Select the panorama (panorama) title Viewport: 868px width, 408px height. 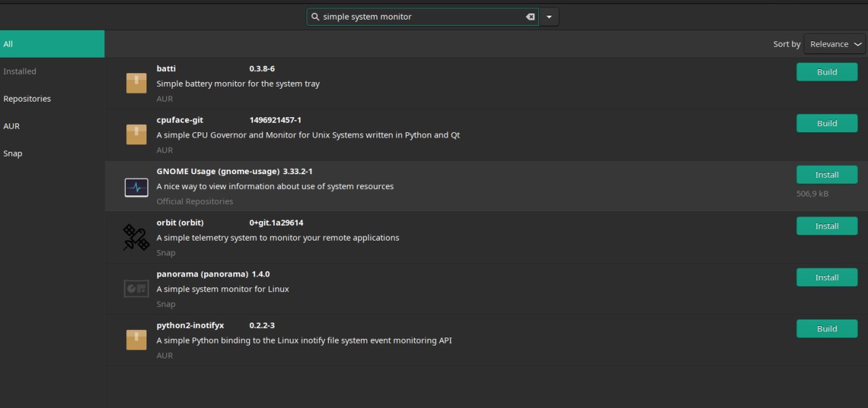(202, 274)
